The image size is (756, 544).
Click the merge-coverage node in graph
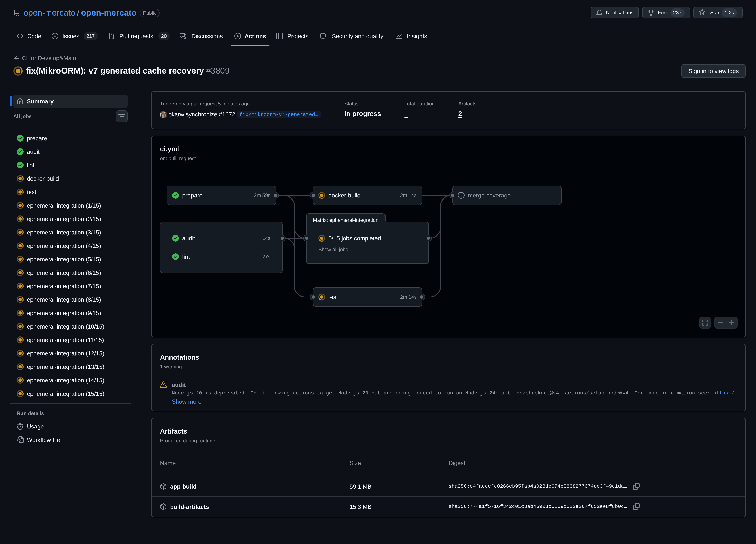507,195
